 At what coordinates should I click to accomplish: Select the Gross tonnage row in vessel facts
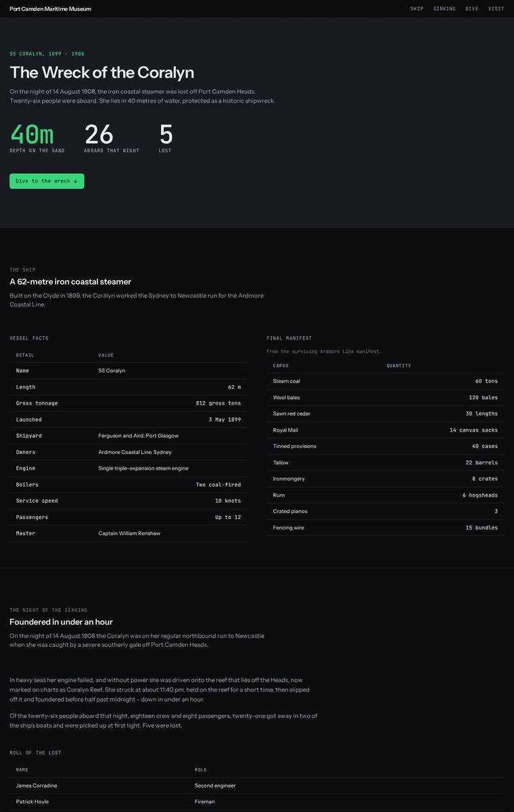[x=128, y=403]
